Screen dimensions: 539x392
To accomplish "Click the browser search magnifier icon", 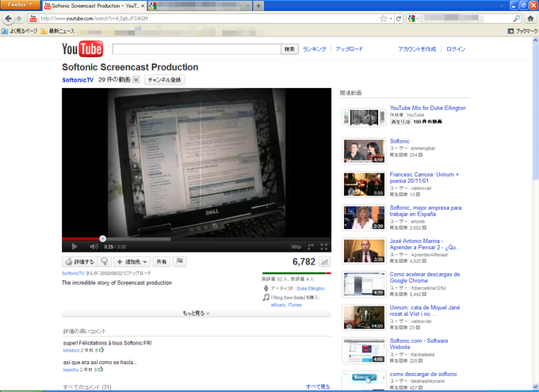I will click(517, 18).
